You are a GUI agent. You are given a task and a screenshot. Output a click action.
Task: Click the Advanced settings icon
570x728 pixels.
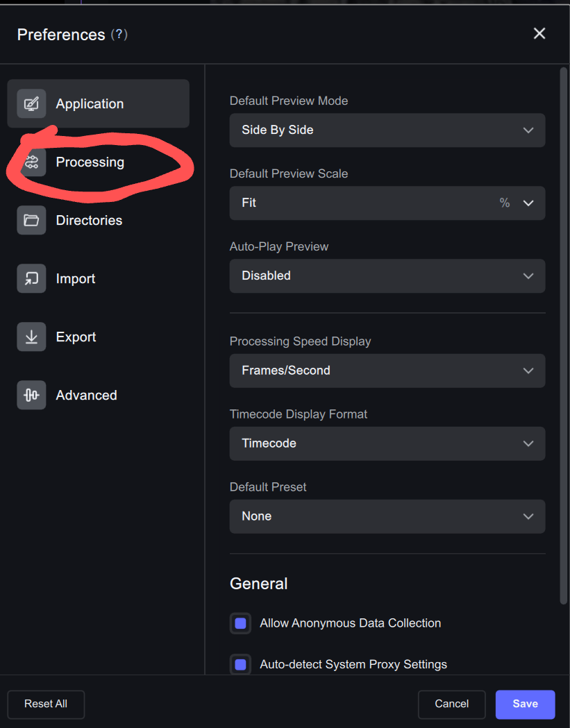pos(31,395)
